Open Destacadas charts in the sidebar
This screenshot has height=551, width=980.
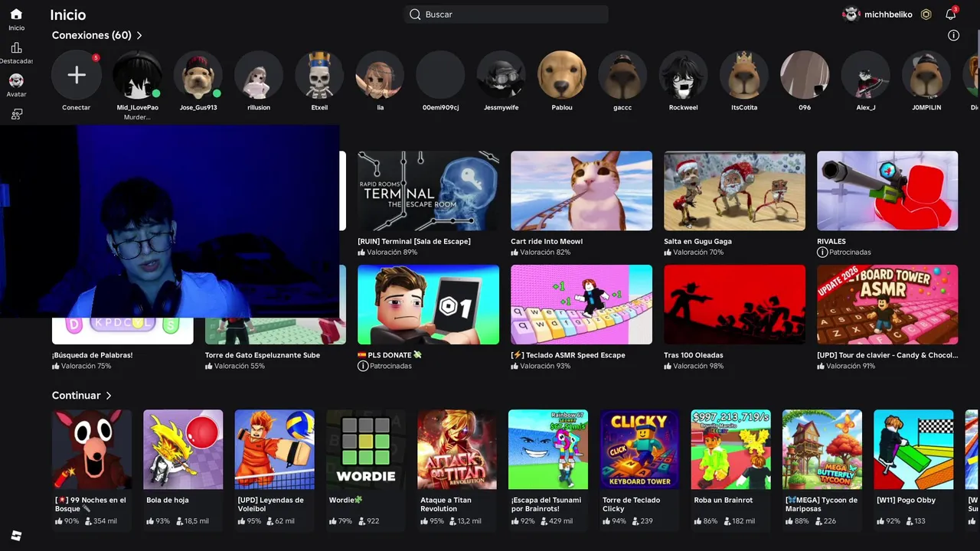pyautogui.click(x=16, y=48)
